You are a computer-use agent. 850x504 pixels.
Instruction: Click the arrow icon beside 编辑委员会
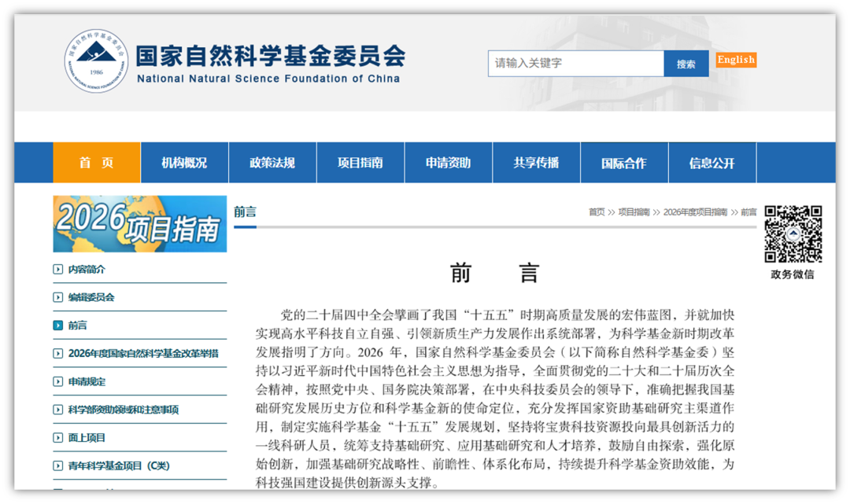click(x=57, y=297)
